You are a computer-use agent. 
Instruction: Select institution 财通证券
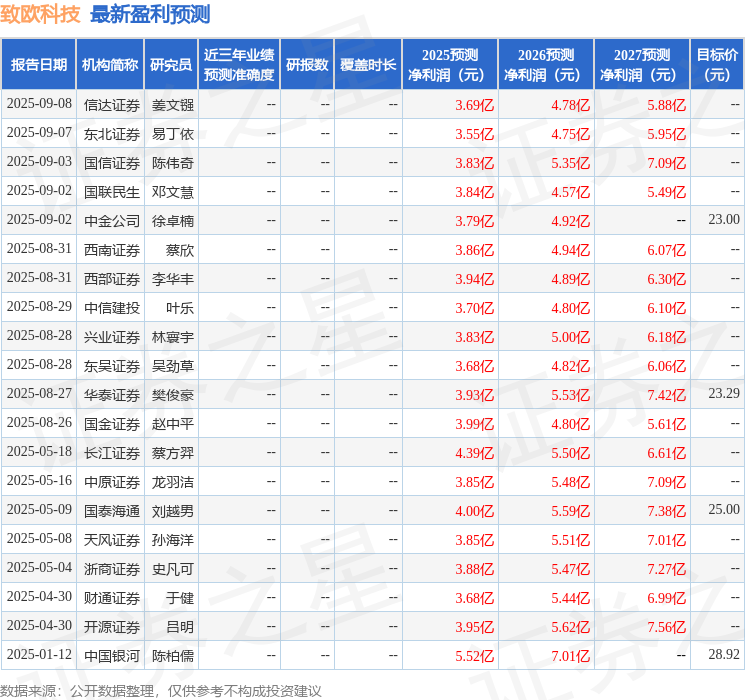click(112, 598)
